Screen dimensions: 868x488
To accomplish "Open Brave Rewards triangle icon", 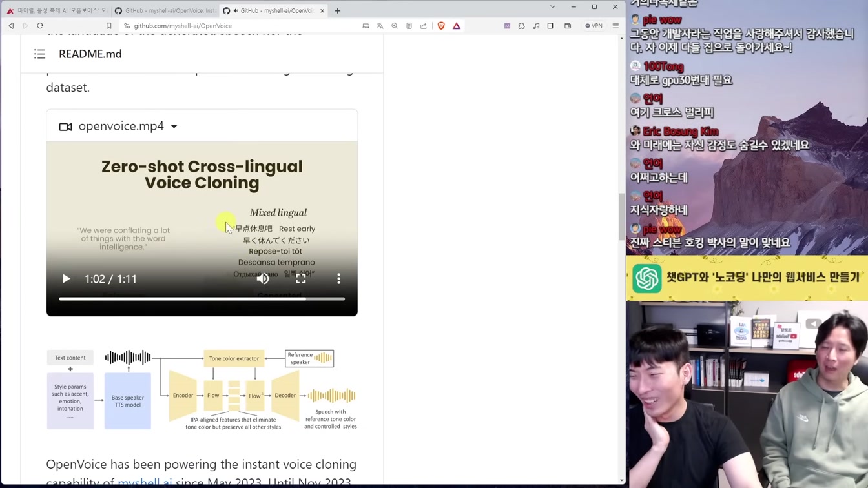I will click(x=457, y=26).
